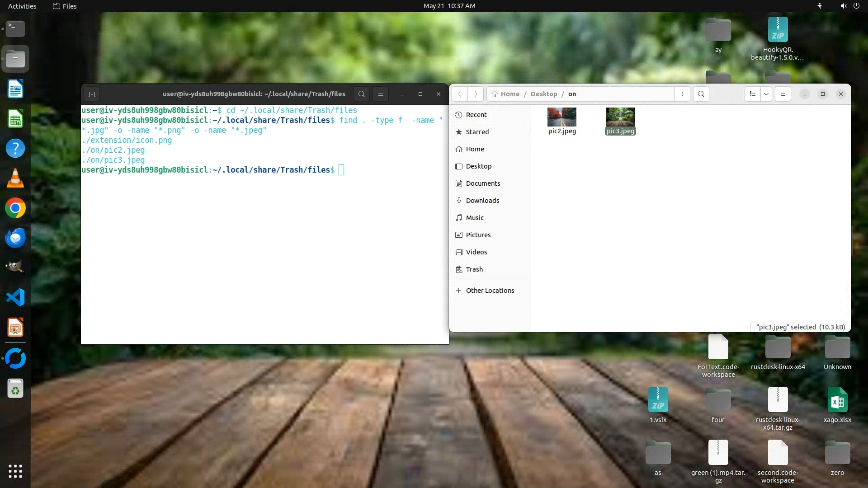
Task: Click the forward navigation arrow in Files
Action: point(475,94)
